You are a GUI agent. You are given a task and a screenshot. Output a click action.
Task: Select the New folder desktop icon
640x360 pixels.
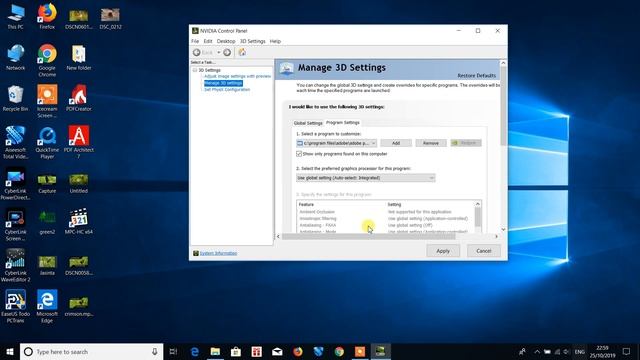[79, 58]
